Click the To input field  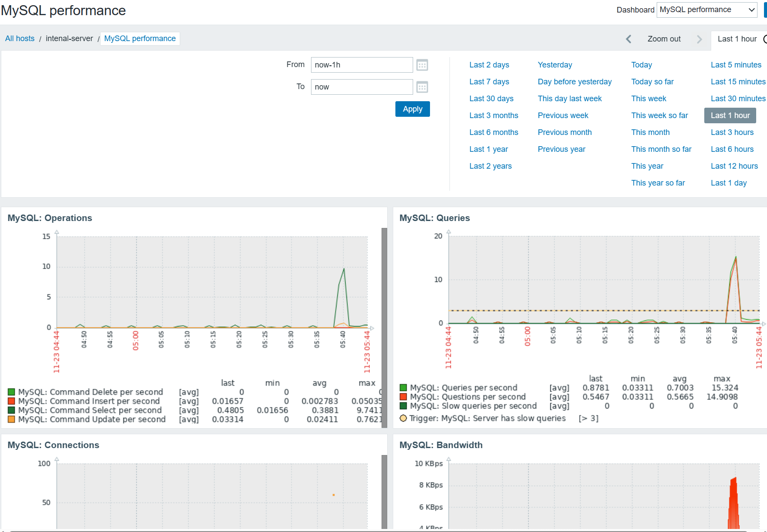[x=362, y=87]
